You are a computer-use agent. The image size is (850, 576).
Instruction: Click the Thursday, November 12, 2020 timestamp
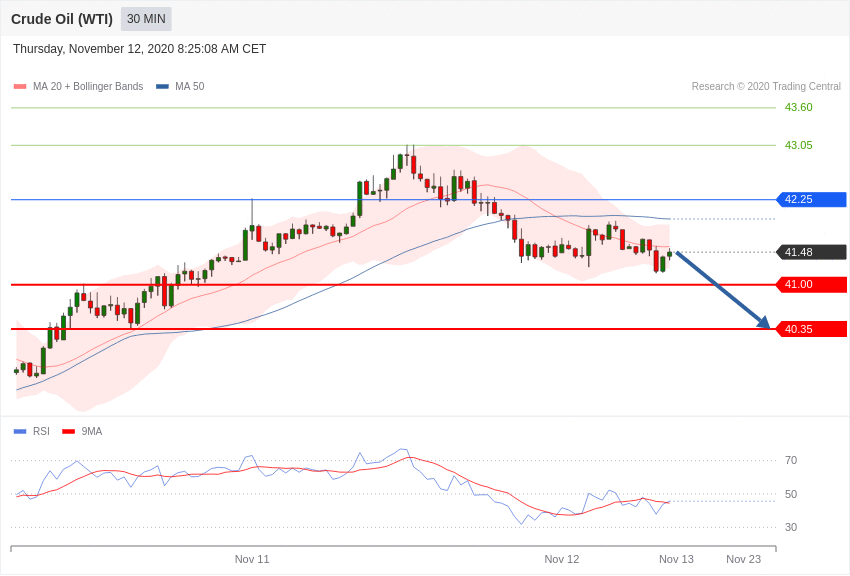click(x=139, y=49)
